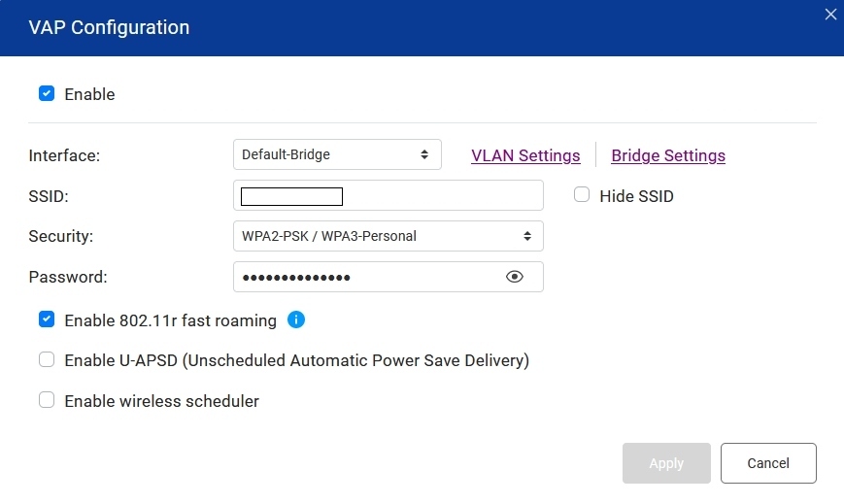Click the Apply button
Viewport: 844px width, 504px height.
coord(666,463)
